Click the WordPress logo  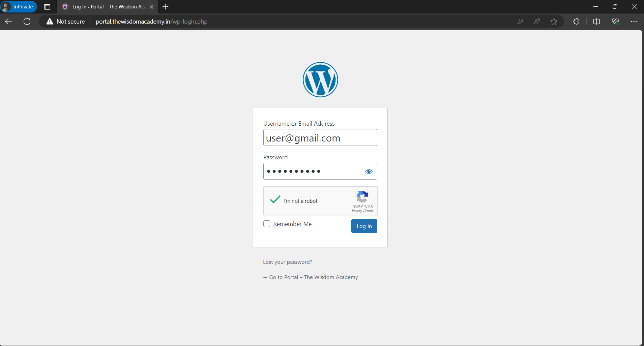pos(320,80)
